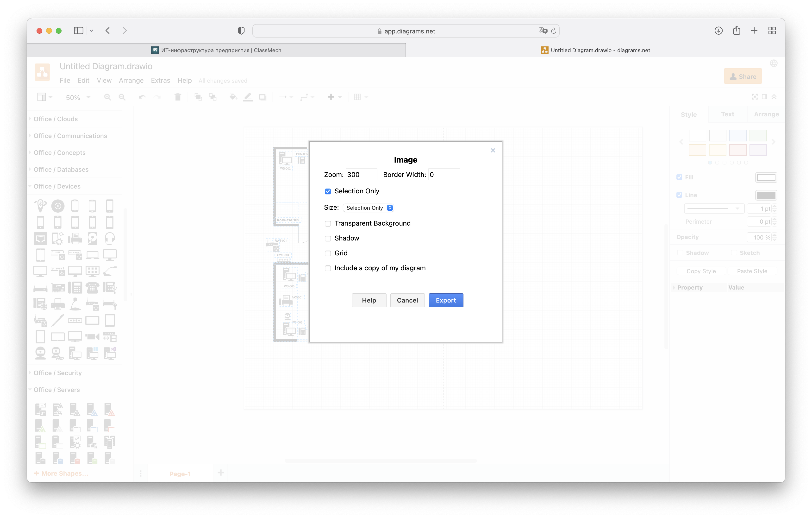Image resolution: width=812 pixels, height=518 pixels.
Task: Click the line color pencil icon
Action: point(248,97)
